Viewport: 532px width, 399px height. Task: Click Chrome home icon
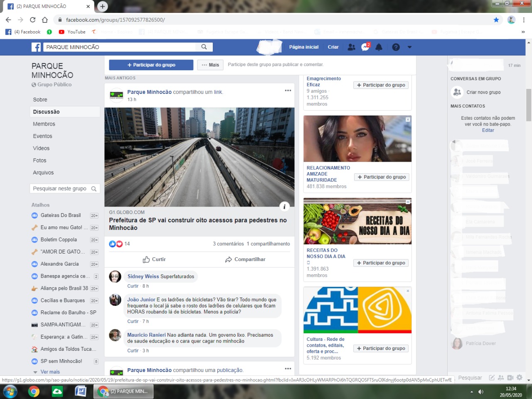coord(45,20)
